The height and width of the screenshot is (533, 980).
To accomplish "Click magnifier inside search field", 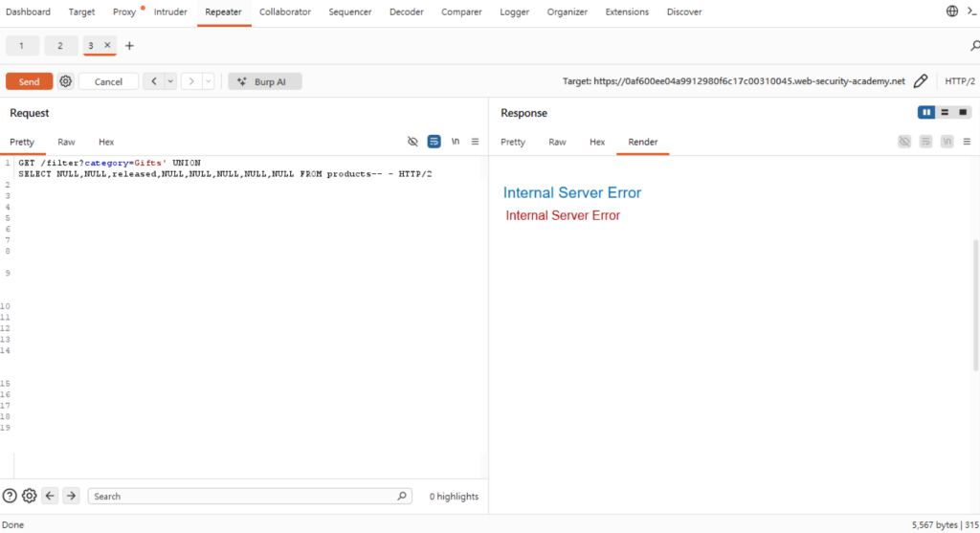I will [x=402, y=496].
